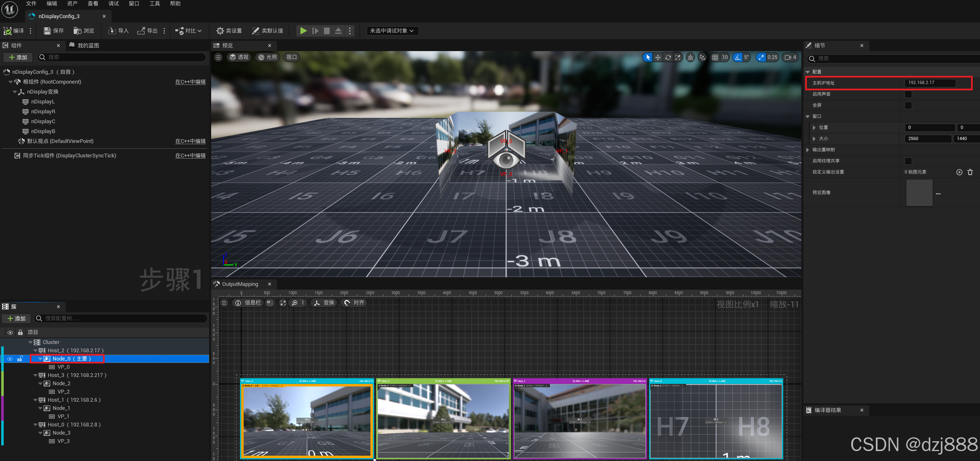This screenshot has width=980, height=461.
Task: Click the green Play simulation button
Action: 303,31
